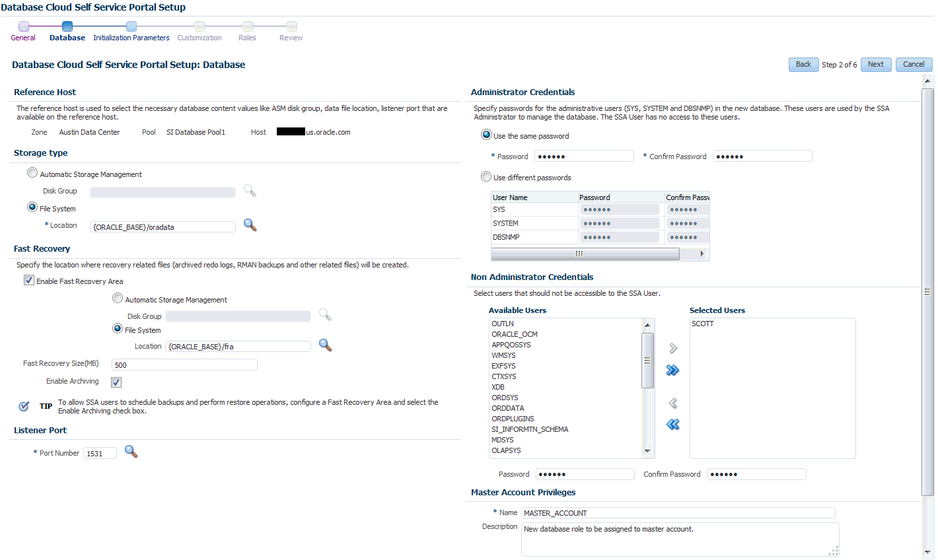
Task: Move all users to Selected Users
Action: click(673, 370)
